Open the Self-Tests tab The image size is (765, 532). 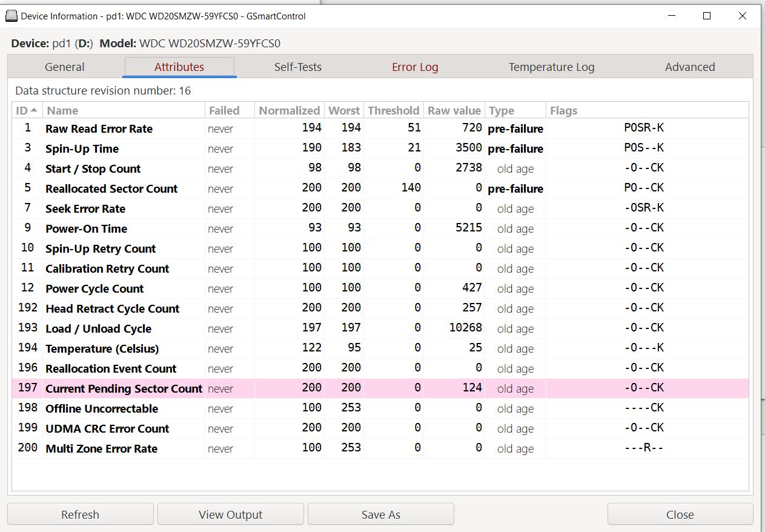click(x=298, y=67)
